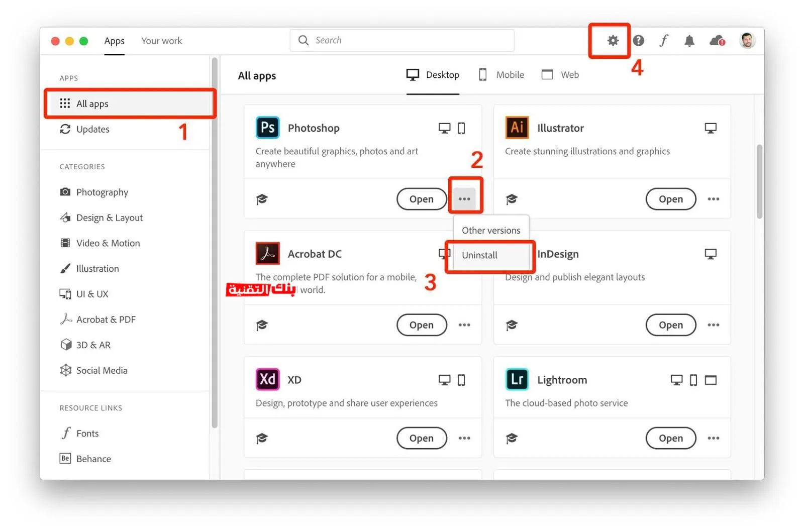Open the Fonts icon in the top bar
The width and height of the screenshot is (804, 532).
[x=664, y=40]
